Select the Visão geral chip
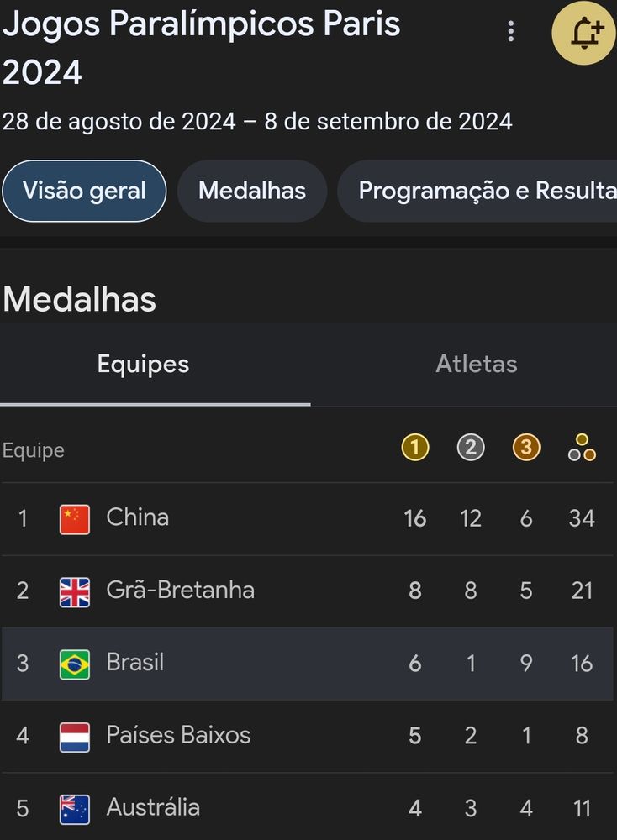Screen dimensions: 617x840 (84, 191)
